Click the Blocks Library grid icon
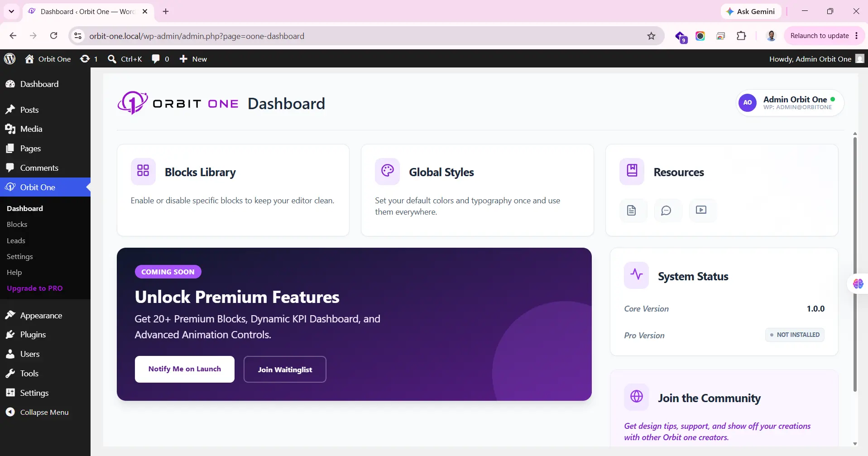868x456 pixels. [x=143, y=171]
